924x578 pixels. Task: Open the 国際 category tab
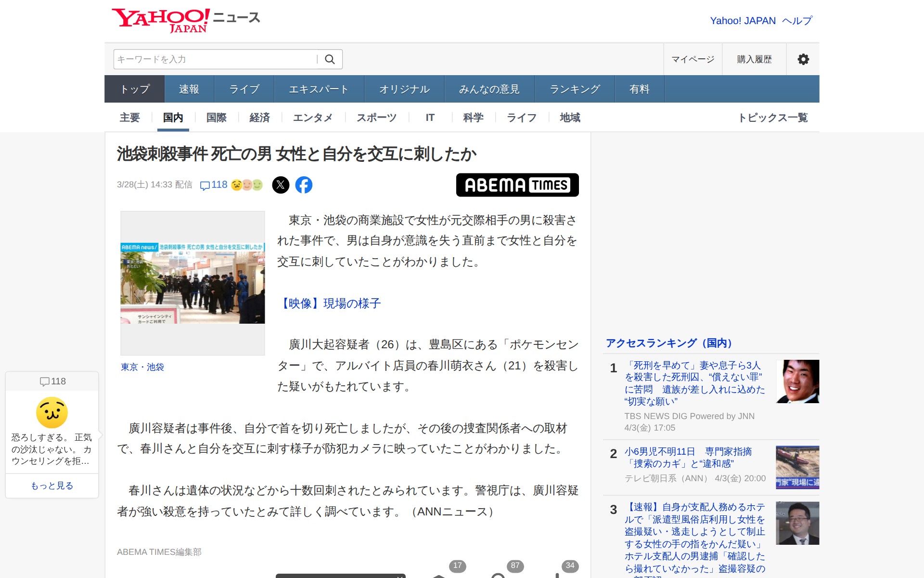pos(216,118)
